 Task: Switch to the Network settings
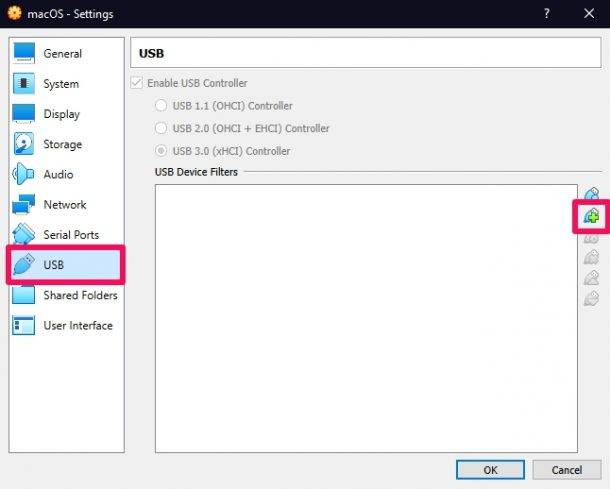[66, 205]
